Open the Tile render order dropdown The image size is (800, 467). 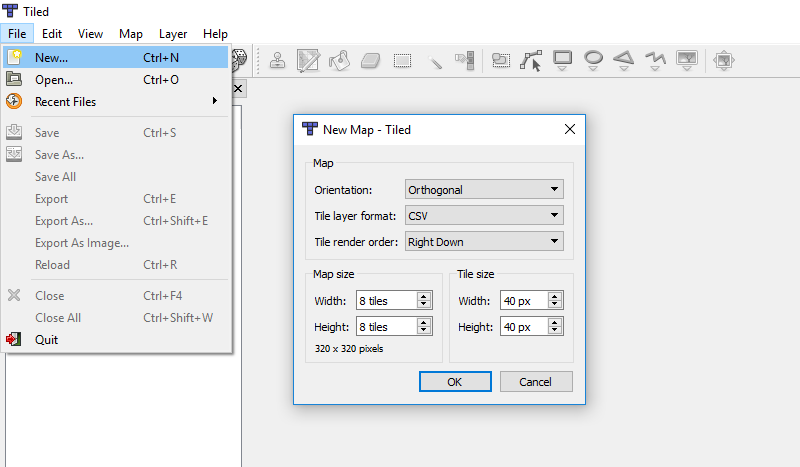pyautogui.click(x=484, y=241)
